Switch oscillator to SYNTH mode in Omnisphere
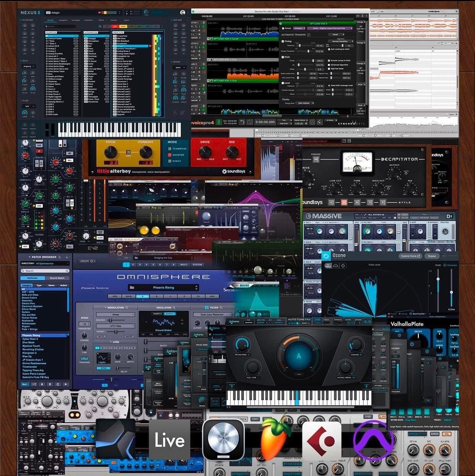475x476 pixels. tap(170, 314)
